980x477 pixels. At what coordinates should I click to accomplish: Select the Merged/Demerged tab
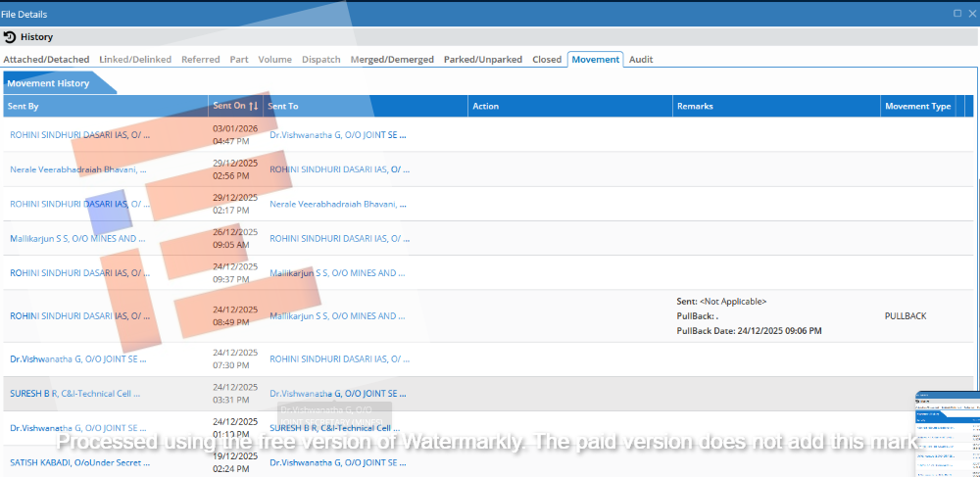(392, 60)
